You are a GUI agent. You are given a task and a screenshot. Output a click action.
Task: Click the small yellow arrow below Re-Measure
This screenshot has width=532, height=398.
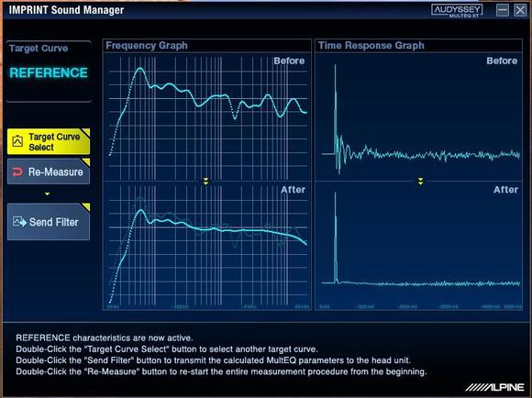point(47,193)
